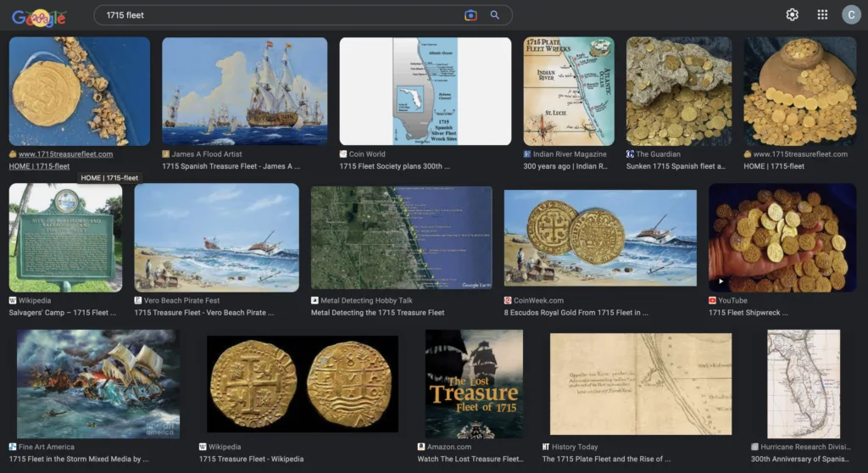Image resolution: width=868 pixels, height=473 pixels.
Task: Open search by image camera icon
Action: 470,15
